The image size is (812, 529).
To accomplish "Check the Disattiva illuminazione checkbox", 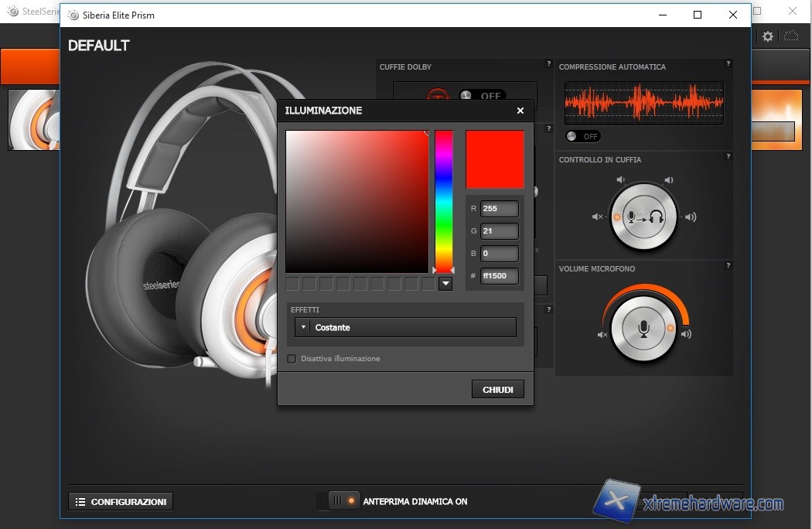I will point(292,359).
